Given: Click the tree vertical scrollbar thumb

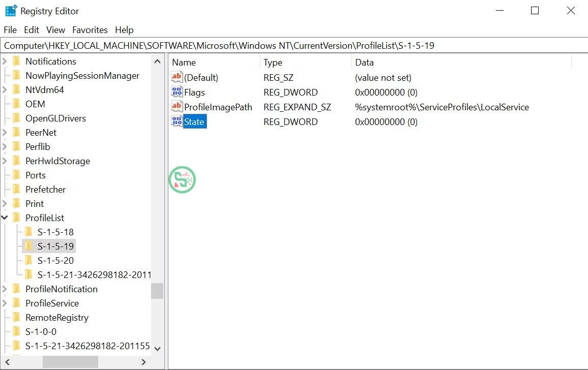Looking at the screenshot, I should [158, 291].
